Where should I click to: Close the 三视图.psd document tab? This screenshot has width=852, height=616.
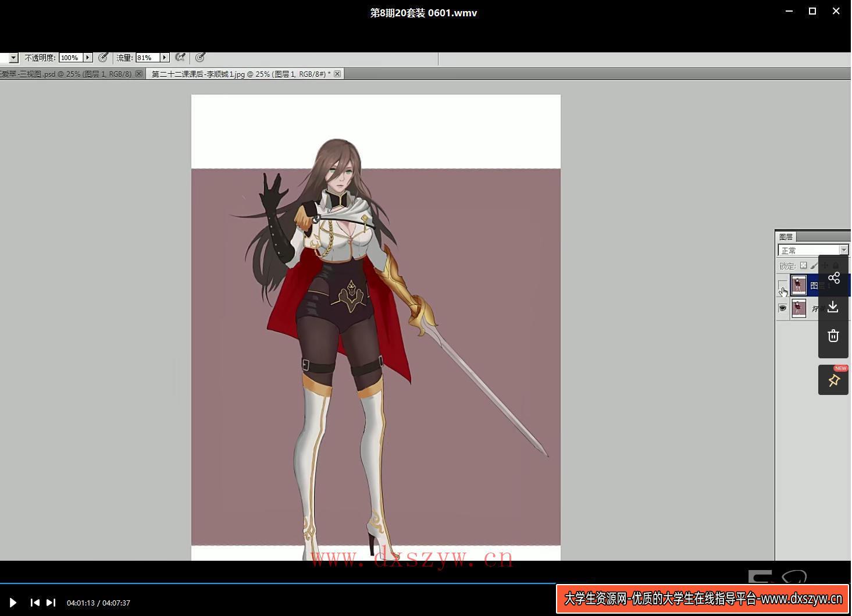(138, 74)
